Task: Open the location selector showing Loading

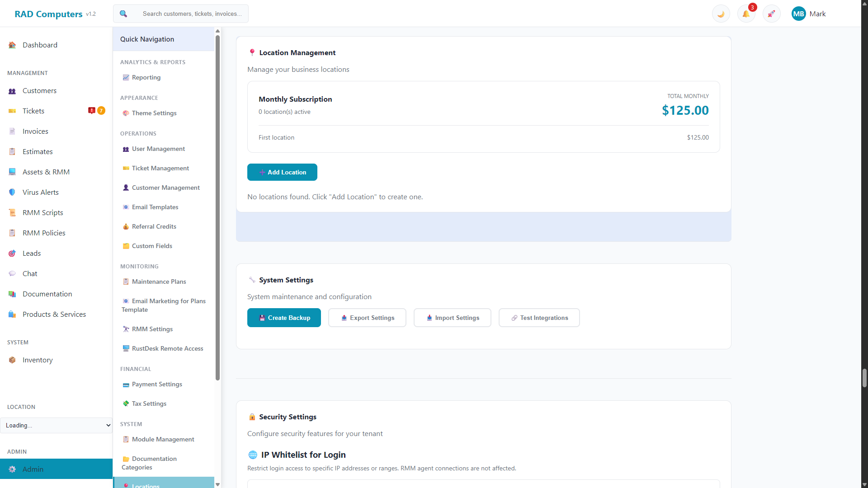Action: [56, 425]
